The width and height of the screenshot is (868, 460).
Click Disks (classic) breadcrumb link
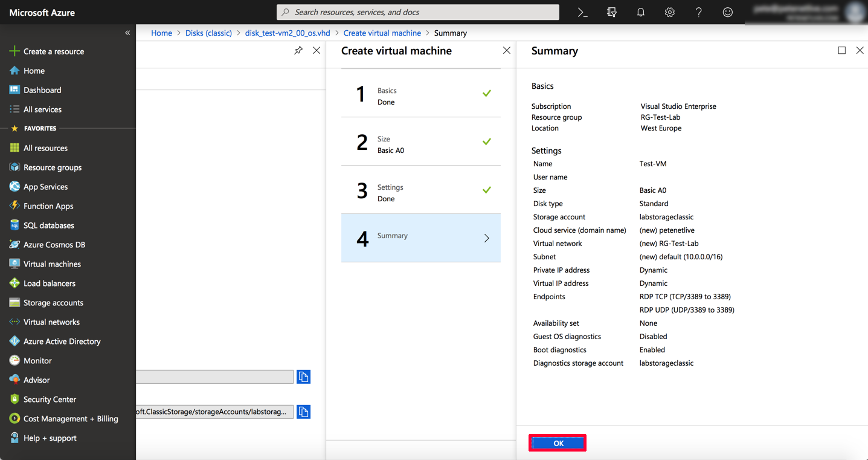pyautogui.click(x=208, y=33)
